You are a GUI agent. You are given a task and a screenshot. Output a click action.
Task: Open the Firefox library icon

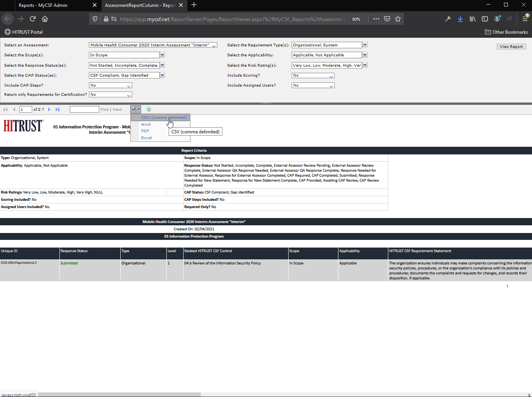point(473,19)
